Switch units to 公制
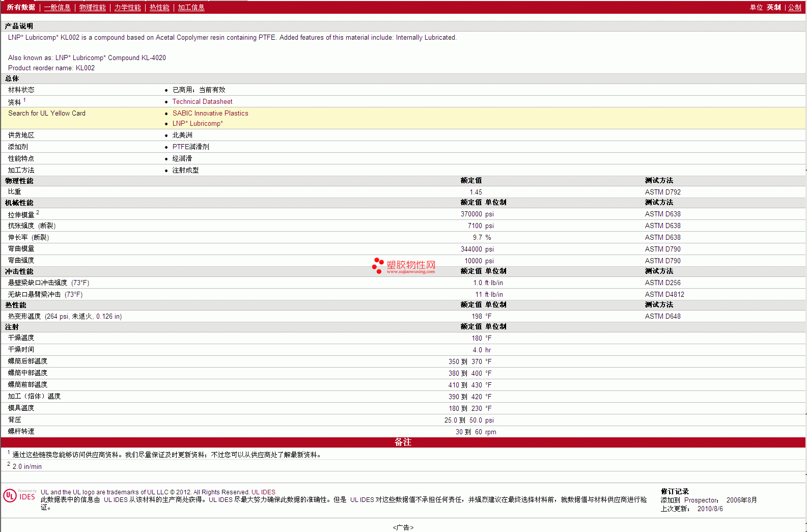The width and height of the screenshot is (807, 532). coord(795,7)
